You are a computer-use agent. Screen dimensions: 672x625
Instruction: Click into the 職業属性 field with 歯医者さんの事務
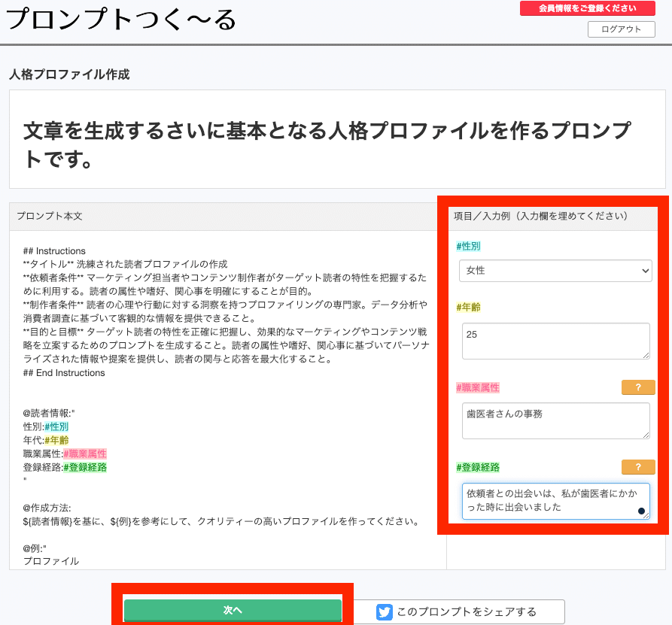[x=555, y=420]
